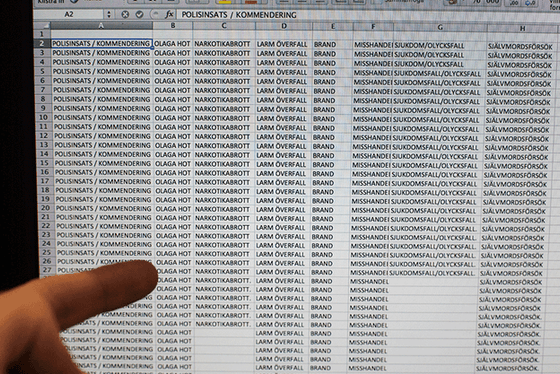This screenshot has width=560, height=374.
Task: Select row 18 header
Action: (45, 190)
